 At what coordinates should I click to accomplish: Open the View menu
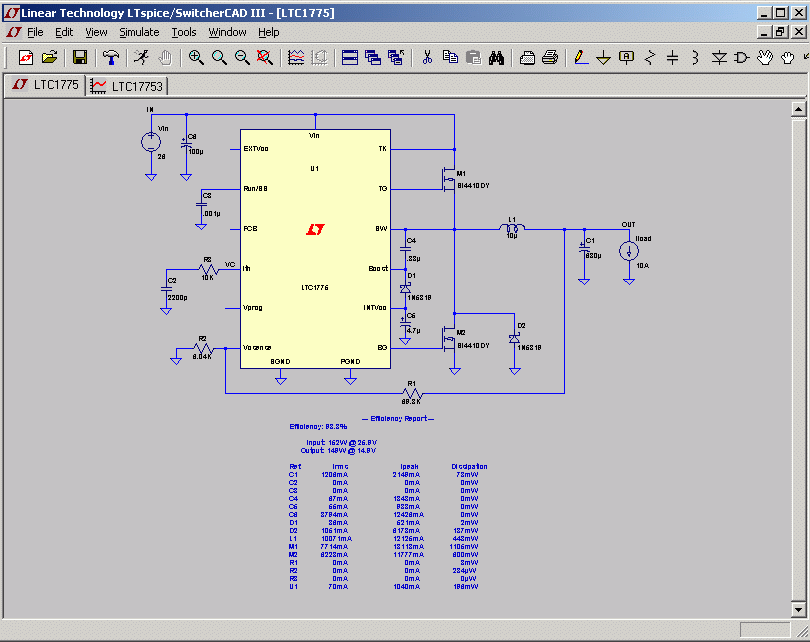96,32
